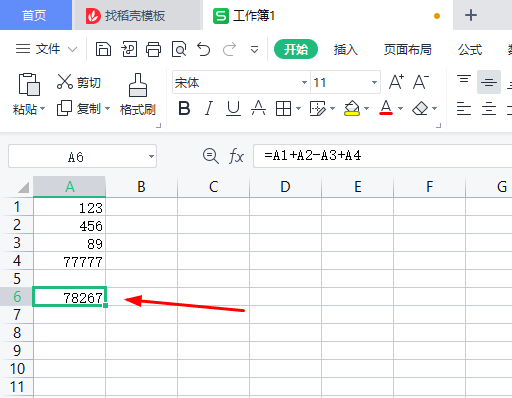Click in the formula bar input

(383, 156)
